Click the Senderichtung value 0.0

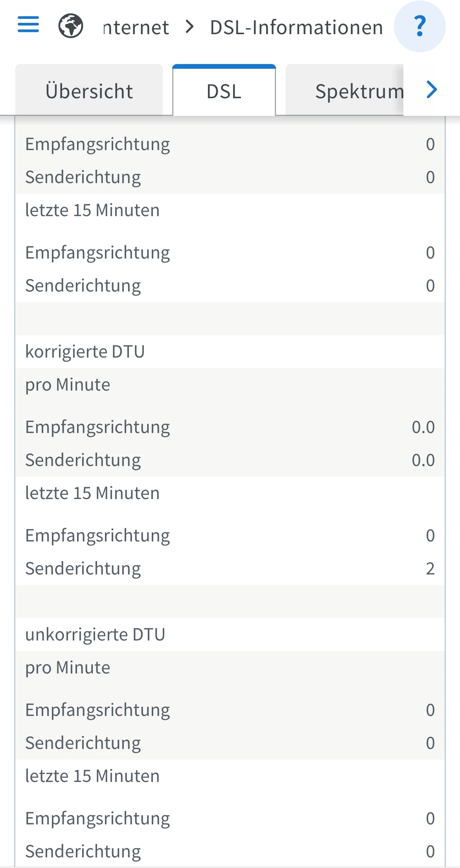423,460
